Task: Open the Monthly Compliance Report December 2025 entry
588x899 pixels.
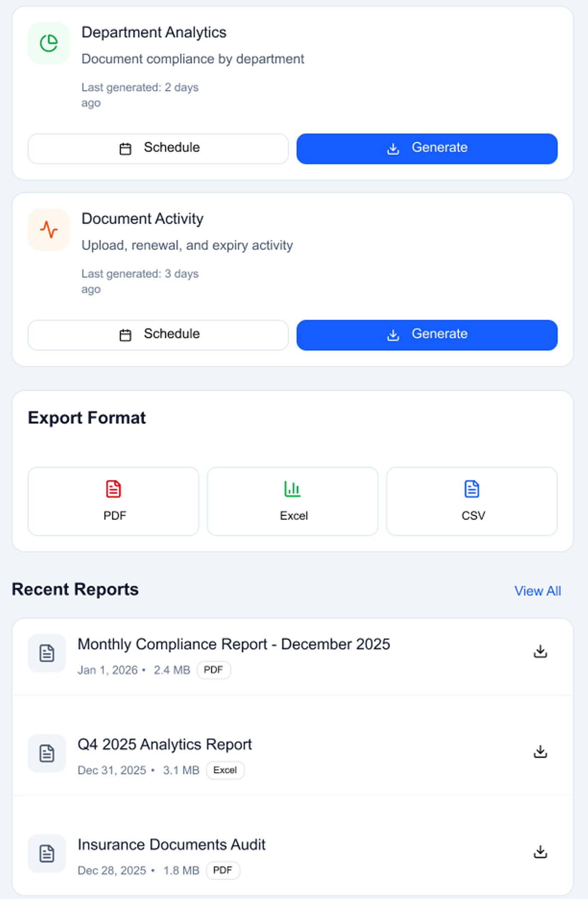Action: [234, 644]
